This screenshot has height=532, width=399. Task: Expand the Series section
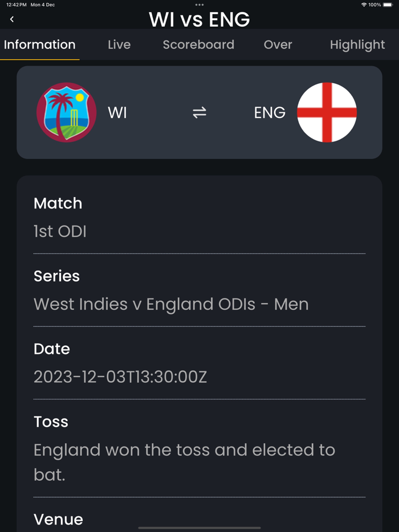point(56,276)
